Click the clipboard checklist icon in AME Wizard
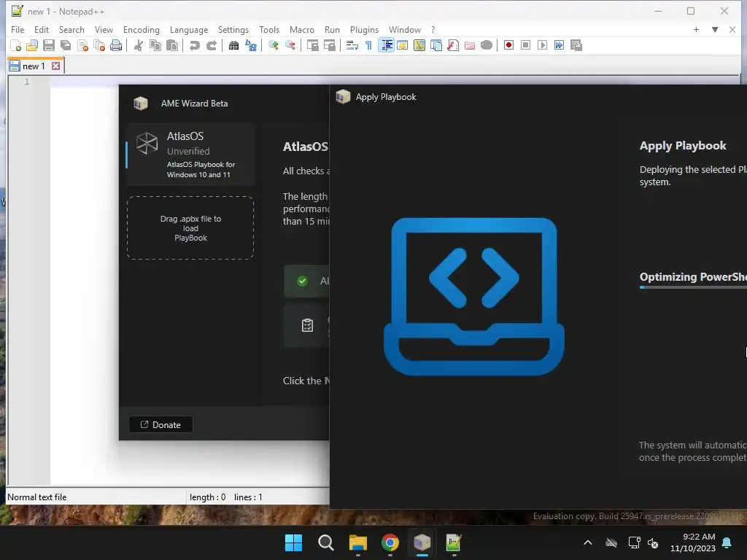This screenshot has height=560, width=747. pyautogui.click(x=307, y=325)
